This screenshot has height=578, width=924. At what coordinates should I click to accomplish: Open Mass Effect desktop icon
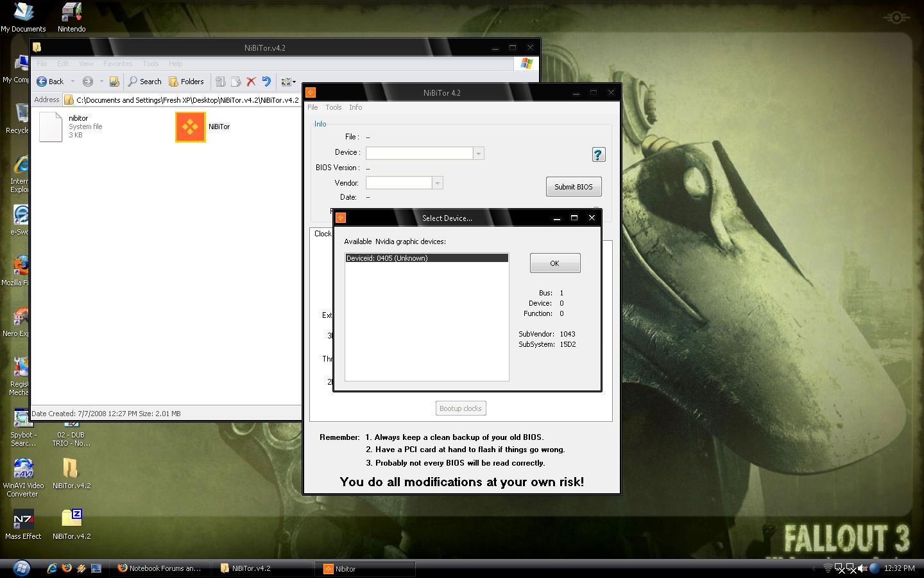coord(23,524)
